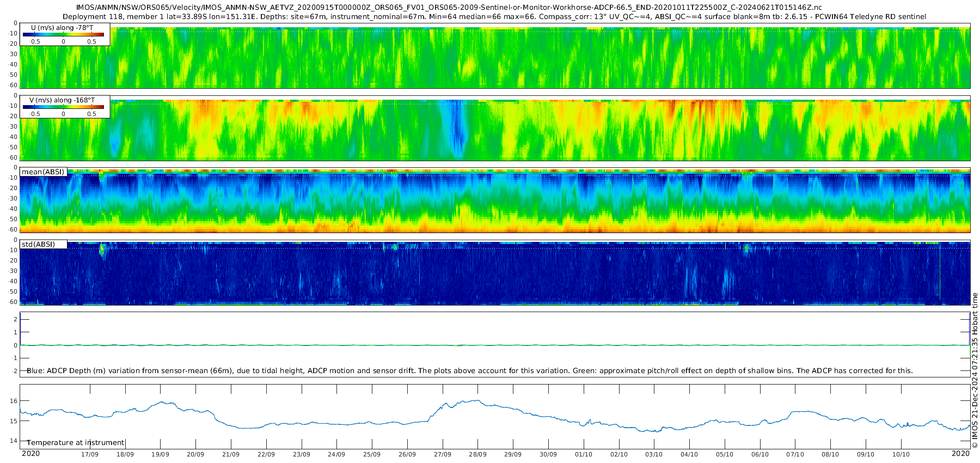Screen dimensions: 980x463
Task: Select the "U (m/s) along -78°T" legend title
Action: point(62,27)
